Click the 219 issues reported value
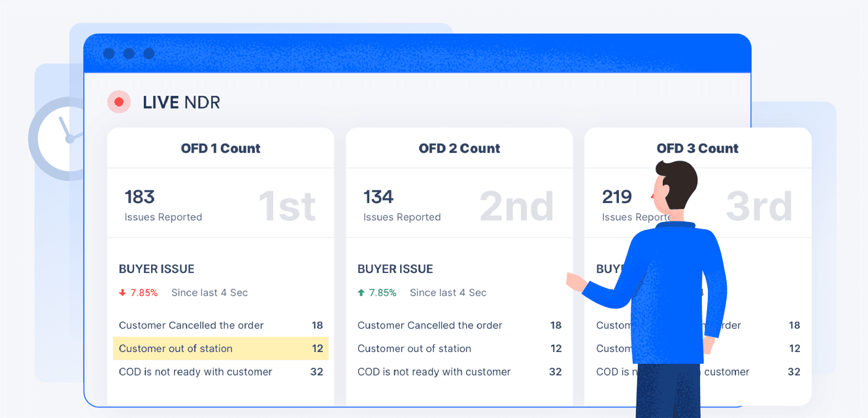 pos(617,197)
